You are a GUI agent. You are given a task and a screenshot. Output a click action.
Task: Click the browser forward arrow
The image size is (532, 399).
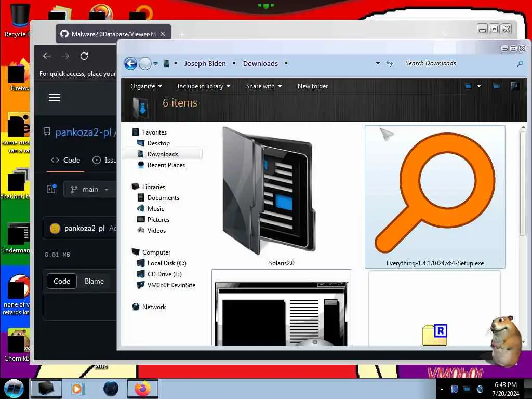point(65,56)
